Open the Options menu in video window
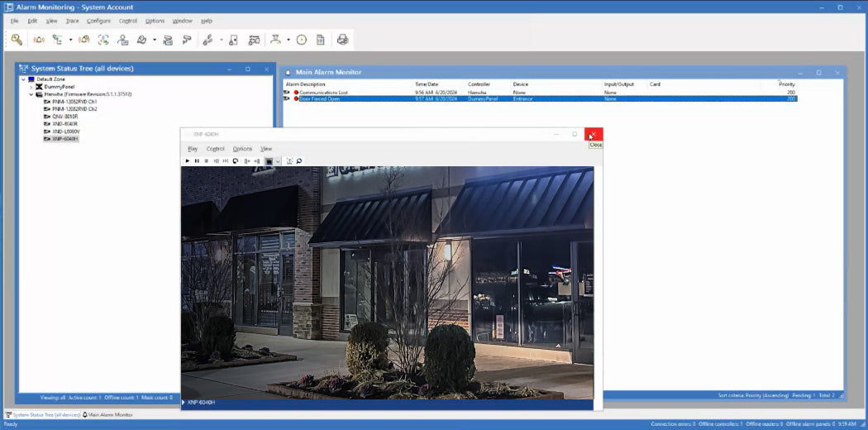Image resolution: width=868 pixels, height=430 pixels. pyautogui.click(x=242, y=149)
